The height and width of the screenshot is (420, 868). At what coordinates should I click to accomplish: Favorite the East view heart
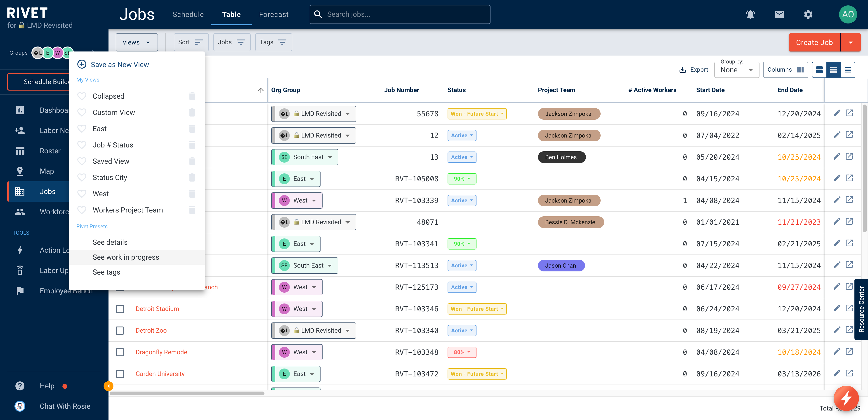click(82, 129)
